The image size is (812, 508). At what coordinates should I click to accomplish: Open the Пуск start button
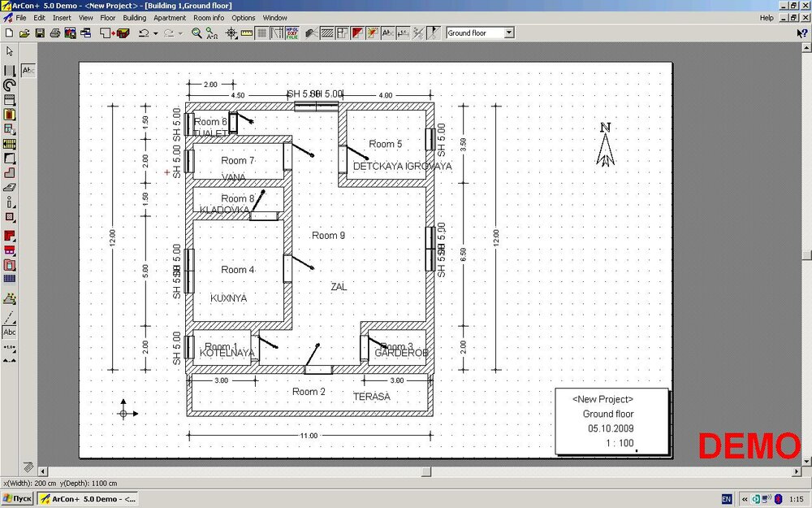pyautogui.click(x=17, y=499)
